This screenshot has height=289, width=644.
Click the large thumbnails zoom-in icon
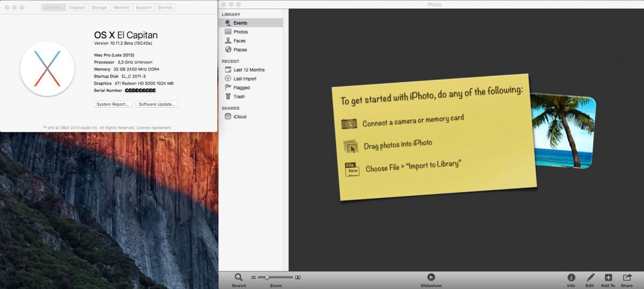298,277
